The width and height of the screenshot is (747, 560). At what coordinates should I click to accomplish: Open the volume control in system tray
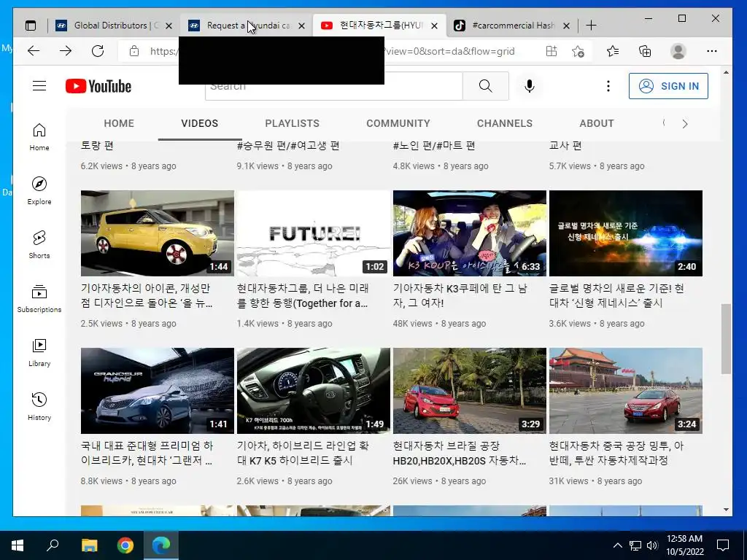652,545
